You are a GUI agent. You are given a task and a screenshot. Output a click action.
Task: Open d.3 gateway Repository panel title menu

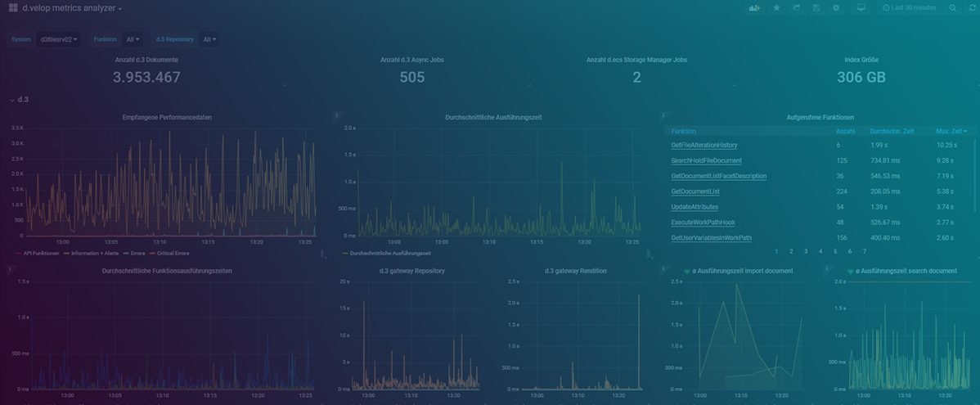411,272
